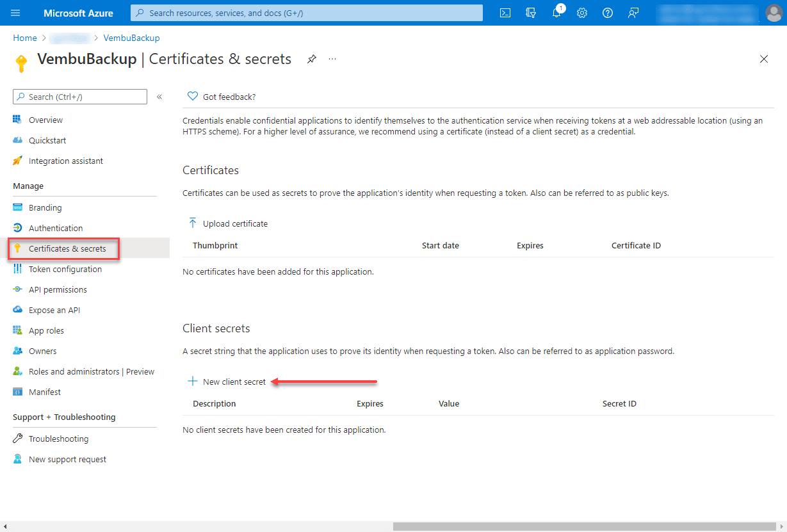Open the help question mark icon

pyautogui.click(x=608, y=13)
